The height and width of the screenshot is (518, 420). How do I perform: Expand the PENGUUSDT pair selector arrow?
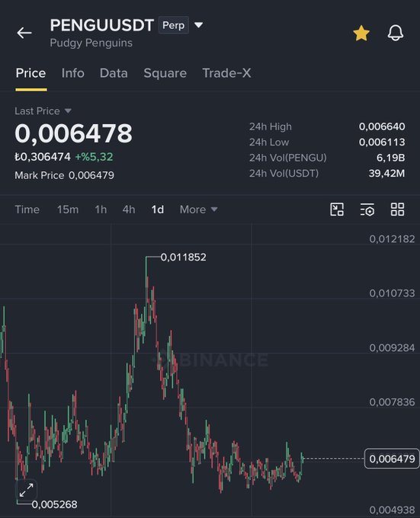(x=198, y=25)
